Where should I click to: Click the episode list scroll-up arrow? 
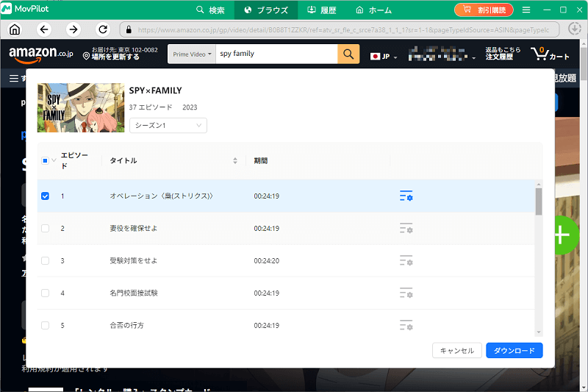pos(539,184)
